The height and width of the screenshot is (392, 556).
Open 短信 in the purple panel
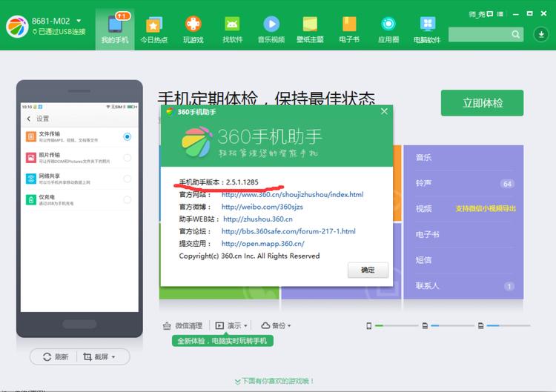pyautogui.click(x=463, y=260)
